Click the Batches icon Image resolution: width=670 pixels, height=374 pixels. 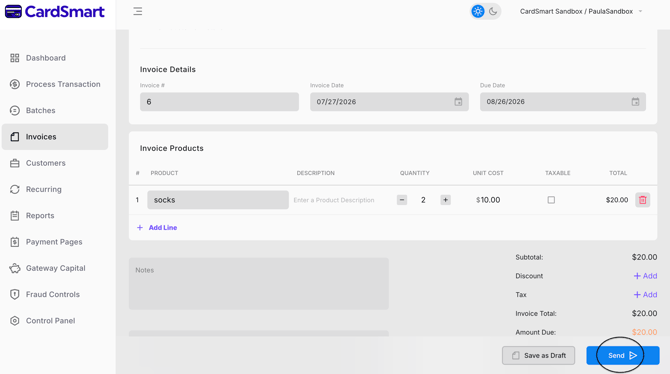pos(15,110)
